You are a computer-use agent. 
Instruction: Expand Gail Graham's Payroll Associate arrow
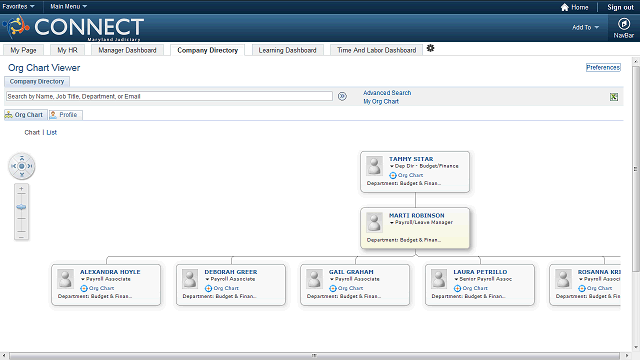point(332,280)
